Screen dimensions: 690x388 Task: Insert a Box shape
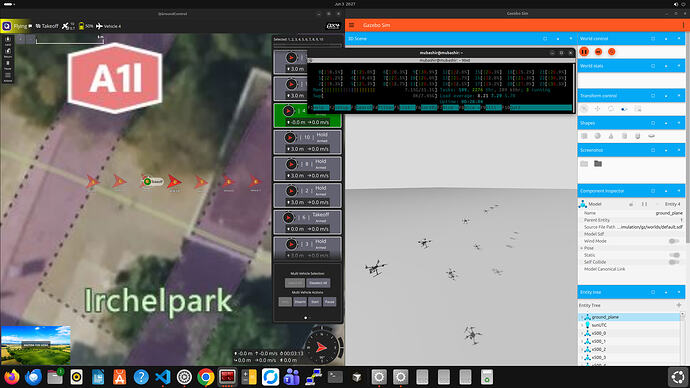[x=584, y=136]
